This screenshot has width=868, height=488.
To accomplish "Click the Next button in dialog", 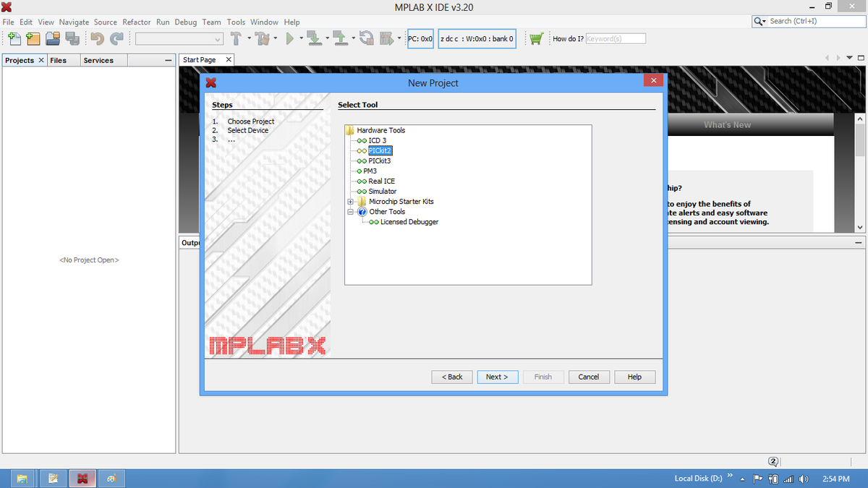I will click(x=497, y=377).
